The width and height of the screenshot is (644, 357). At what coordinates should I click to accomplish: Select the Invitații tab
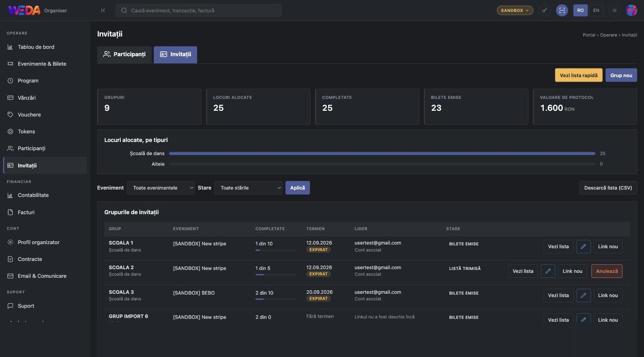tap(175, 55)
